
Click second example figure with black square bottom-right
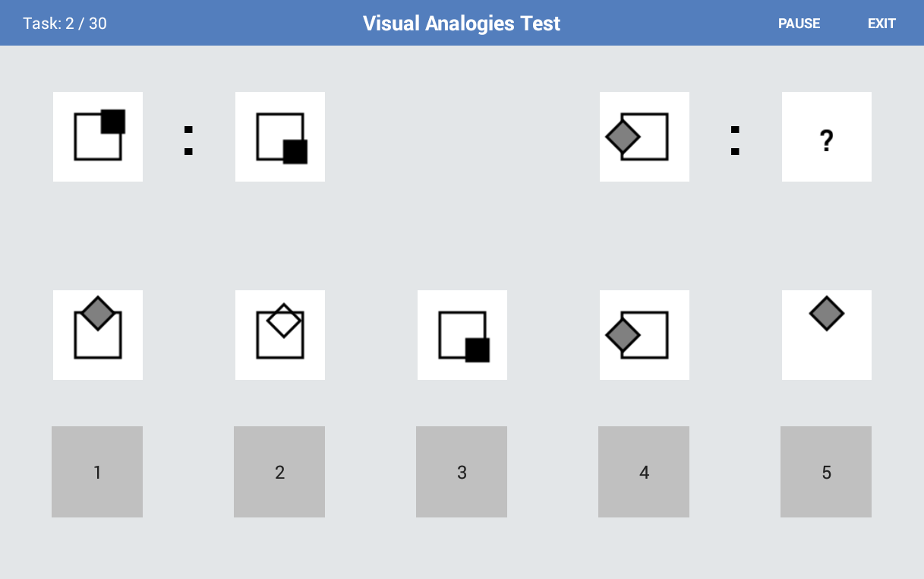[x=280, y=137]
